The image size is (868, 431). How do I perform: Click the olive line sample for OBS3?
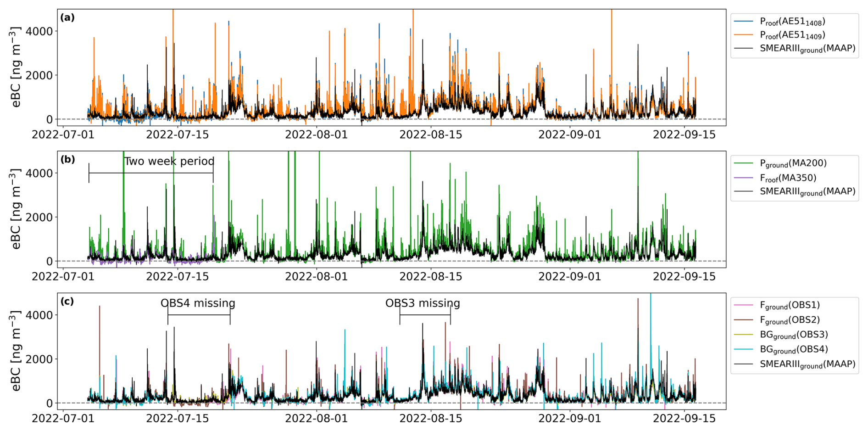(744, 334)
